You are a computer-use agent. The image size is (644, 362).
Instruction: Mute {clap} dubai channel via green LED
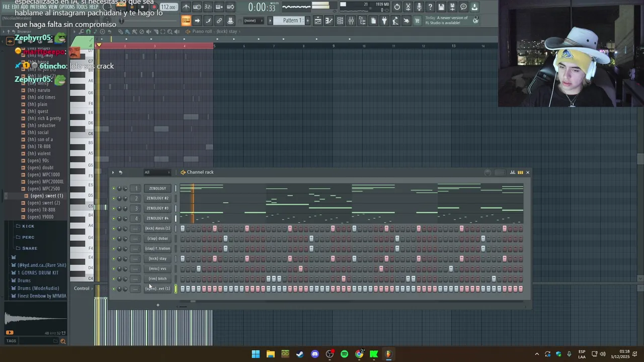(x=114, y=238)
